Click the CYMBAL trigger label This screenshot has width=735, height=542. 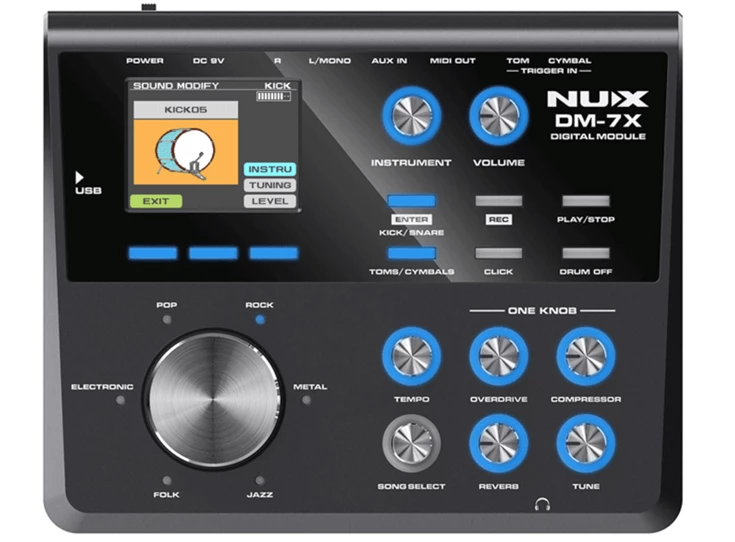click(x=570, y=61)
